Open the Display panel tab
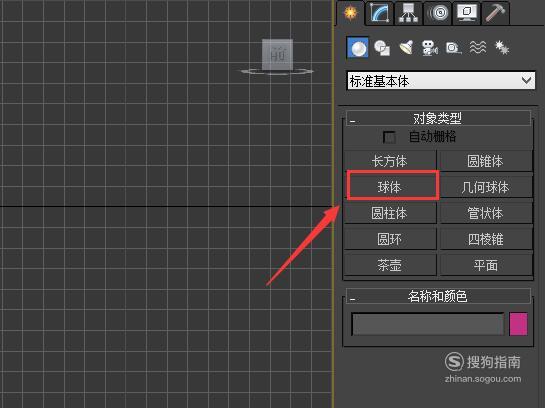The width and height of the screenshot is (545, 408). tap(467, 13)
